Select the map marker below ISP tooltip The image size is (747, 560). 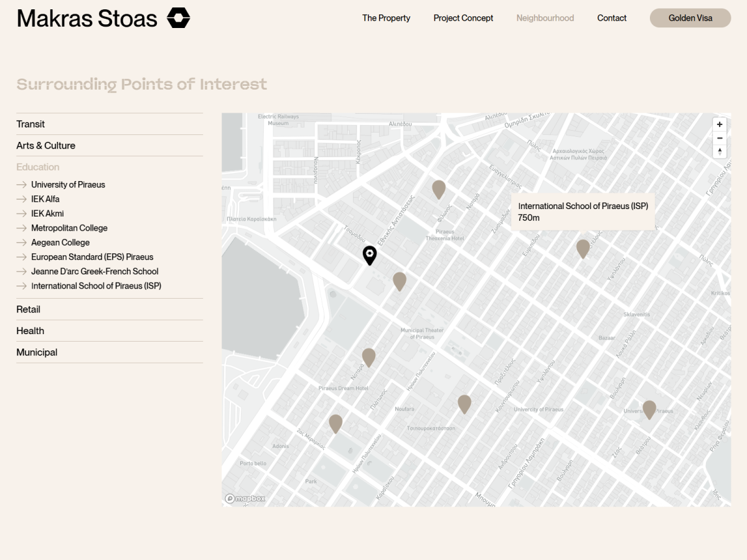(x=583, y=249)
